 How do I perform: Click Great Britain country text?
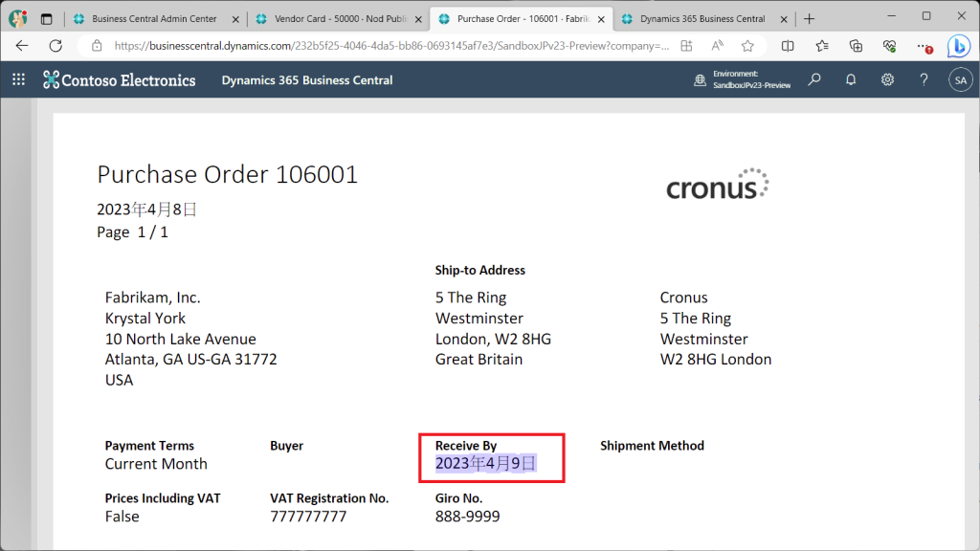pos(479,360)
